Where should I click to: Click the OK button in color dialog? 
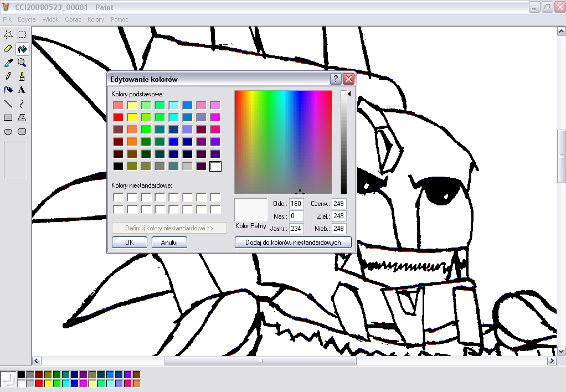click(129, 242)
